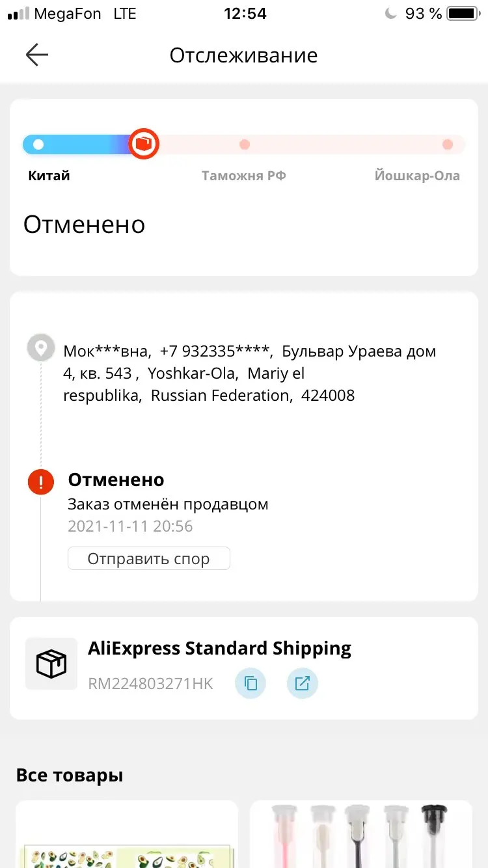
Task: Tap the red exclamation cancelled icon
Action: tap(41, 482)
